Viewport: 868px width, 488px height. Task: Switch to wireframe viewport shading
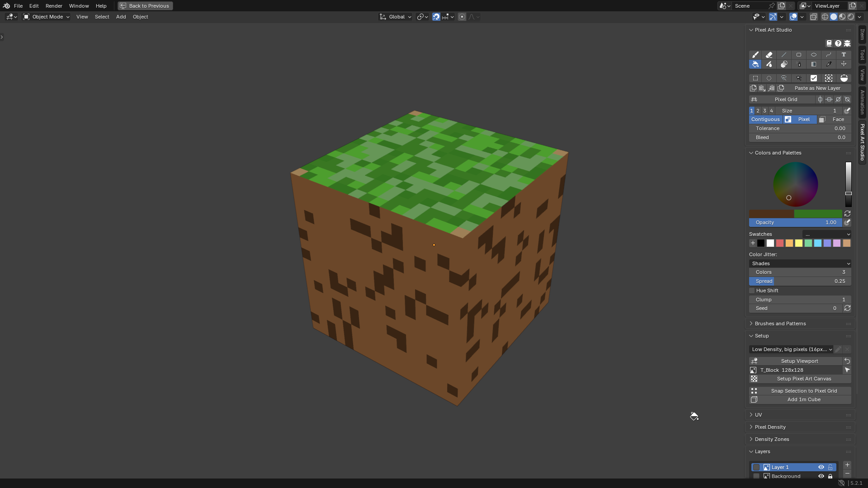(825, 17)
